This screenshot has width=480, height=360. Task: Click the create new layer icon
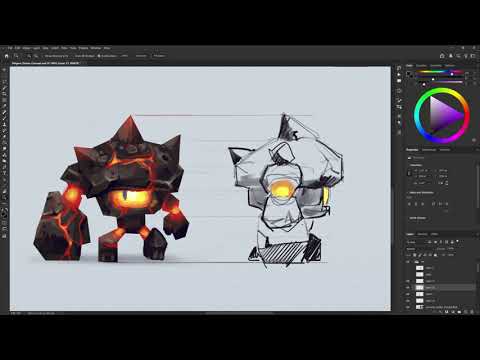click(x=466, y=312)
